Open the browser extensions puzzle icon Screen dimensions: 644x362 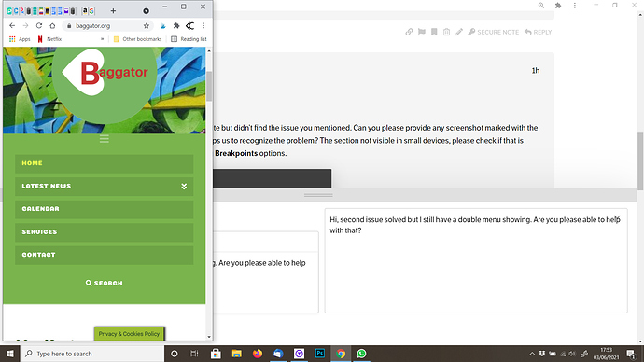(176, 25)
